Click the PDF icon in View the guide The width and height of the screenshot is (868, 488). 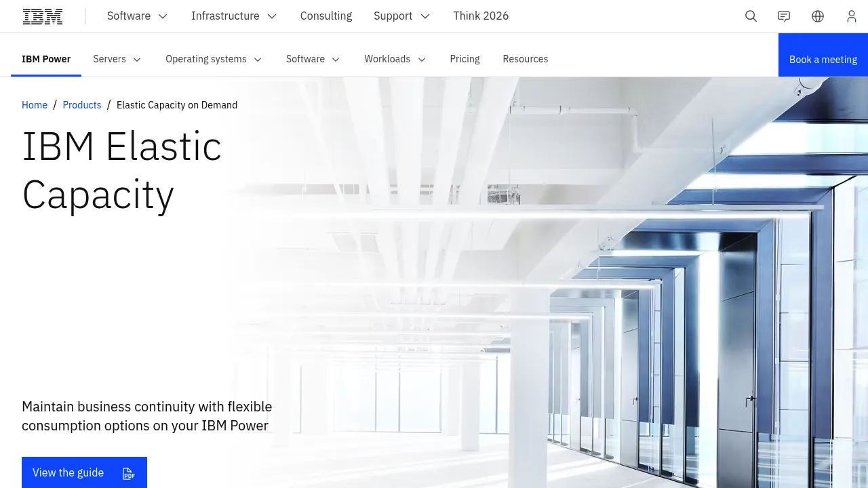(128, 473)
